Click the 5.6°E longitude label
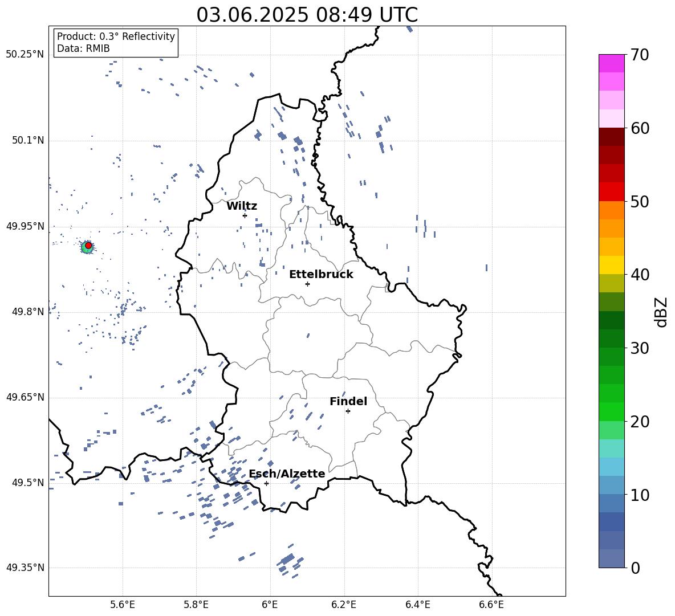 123,605
